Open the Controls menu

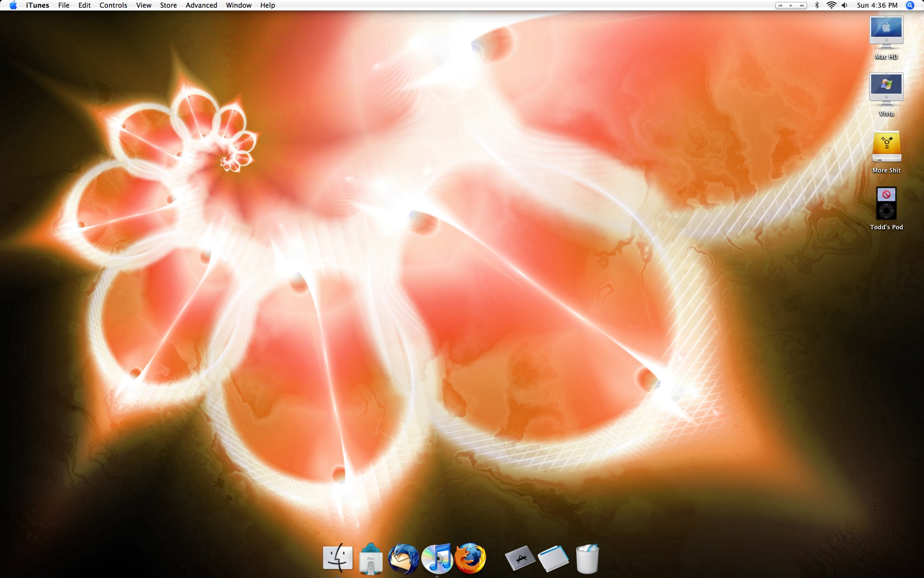pos(113,5)
